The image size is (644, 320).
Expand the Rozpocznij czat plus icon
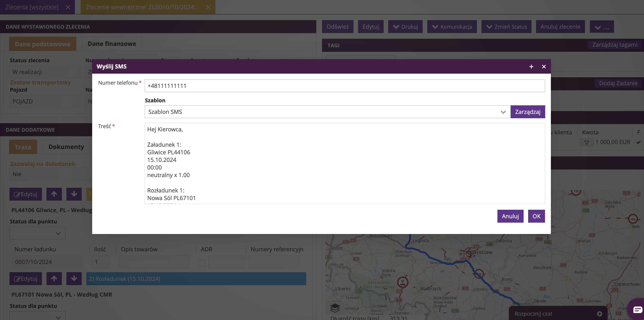coord(599,314)
